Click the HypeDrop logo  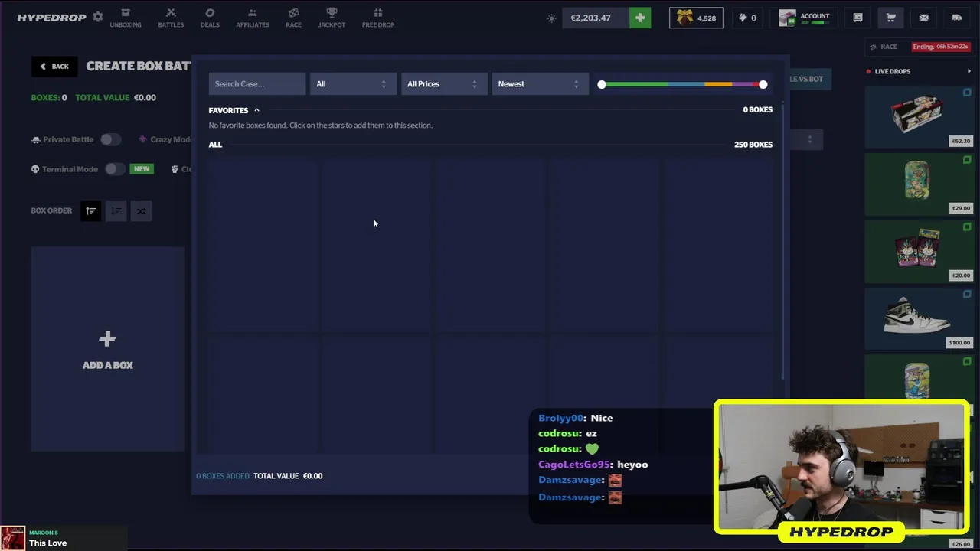tap(51, 18)
